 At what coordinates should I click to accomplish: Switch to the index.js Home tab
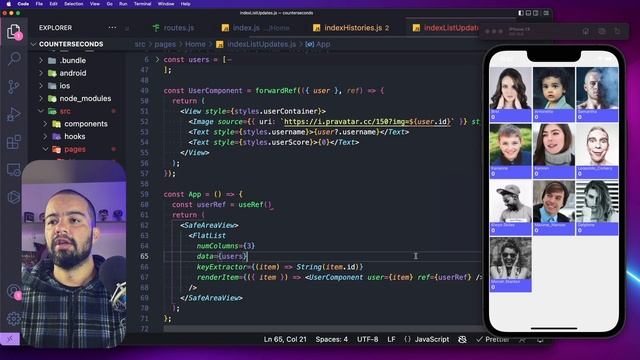tap(255, 28)
